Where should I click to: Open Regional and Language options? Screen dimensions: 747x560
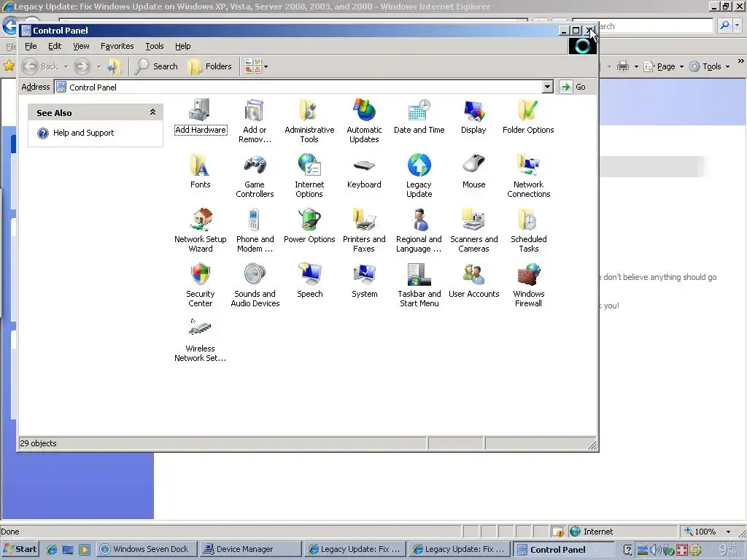pos(419,230)
